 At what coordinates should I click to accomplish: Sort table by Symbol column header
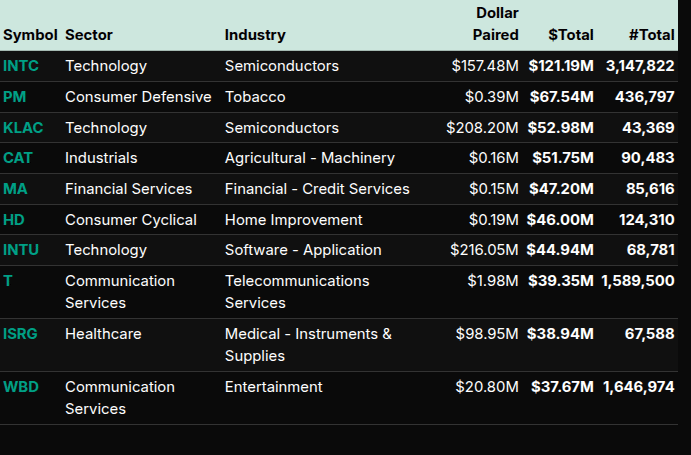pos(31,35)
